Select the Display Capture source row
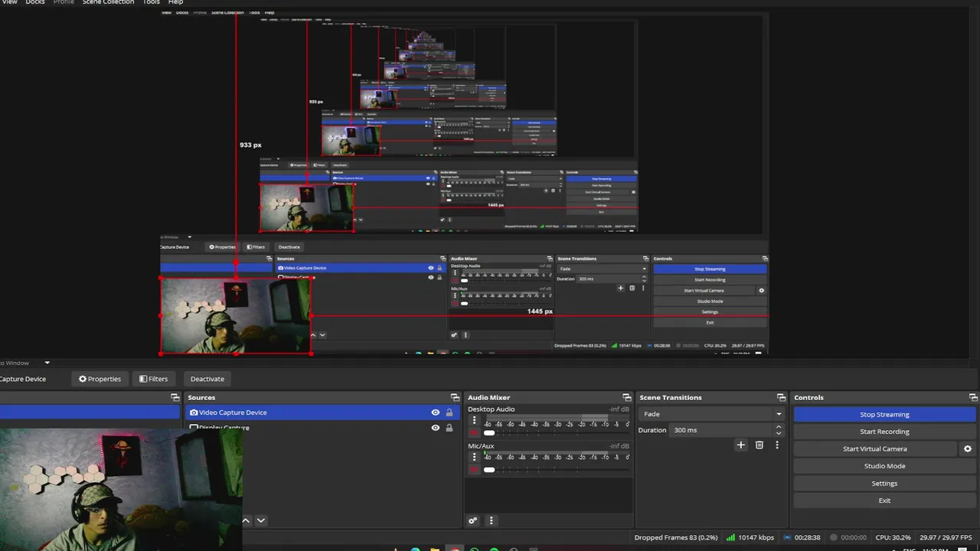The image size is (980, 551). point(322,428)
